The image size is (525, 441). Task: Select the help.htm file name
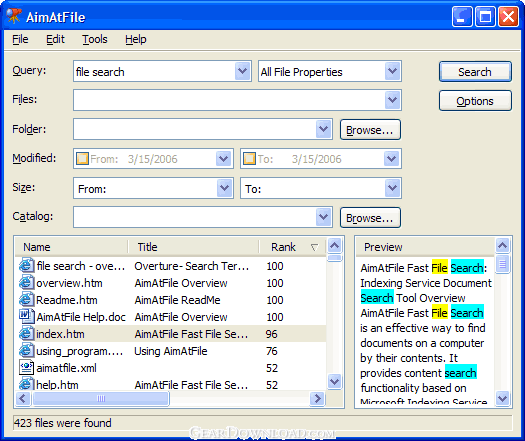click(x=57, y=384)
